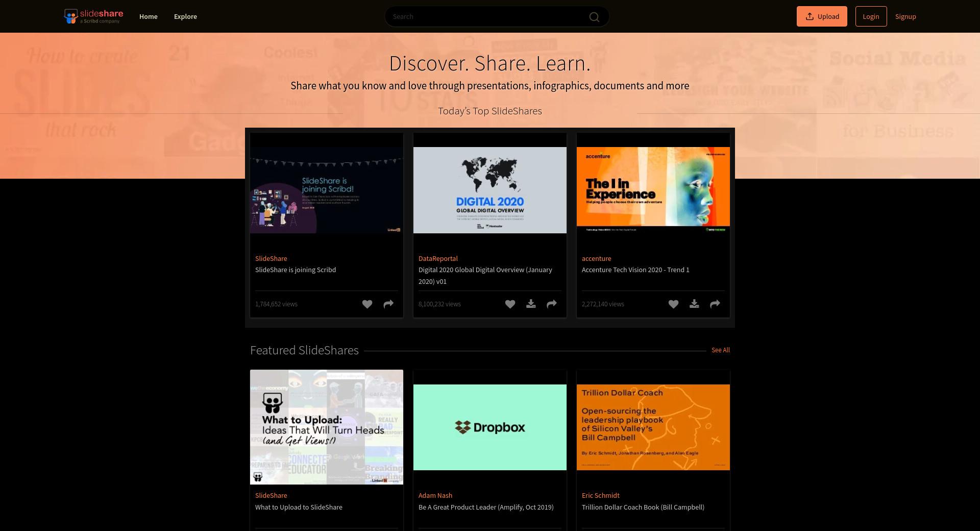Share the Accenture Tech Vision 2020 card
Screen dimensions: 980x531
715,304
